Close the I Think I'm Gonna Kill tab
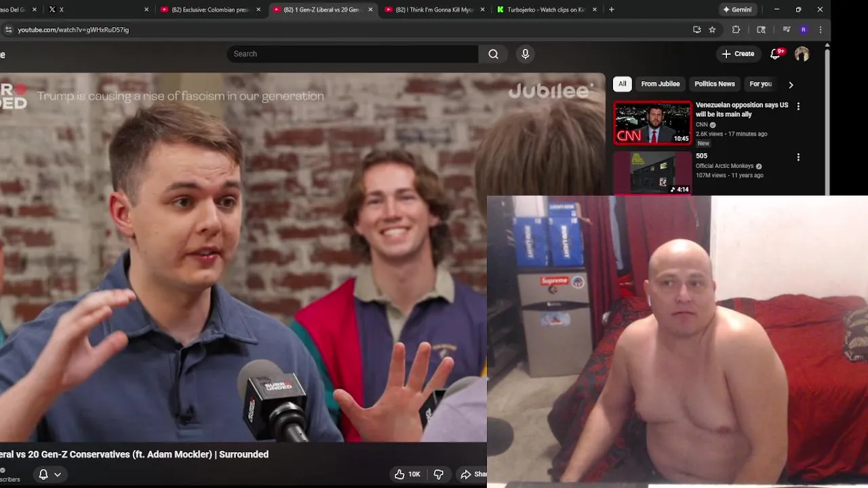Image resolution: width=868 pixels, height=488 pixels. pos(483,9)
